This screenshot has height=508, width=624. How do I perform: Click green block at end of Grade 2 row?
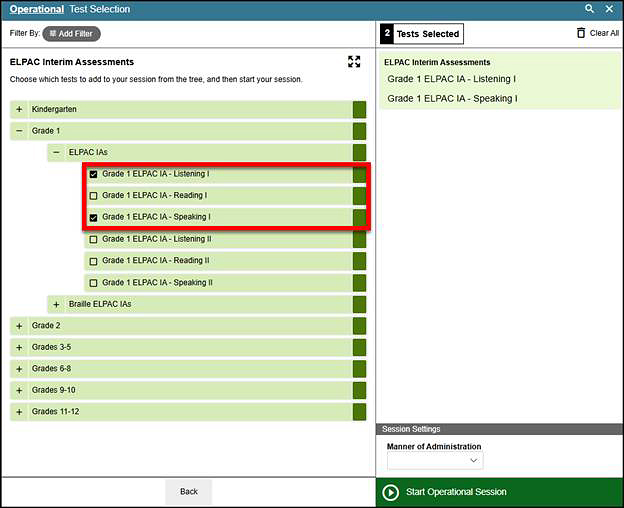click(359, 326)
